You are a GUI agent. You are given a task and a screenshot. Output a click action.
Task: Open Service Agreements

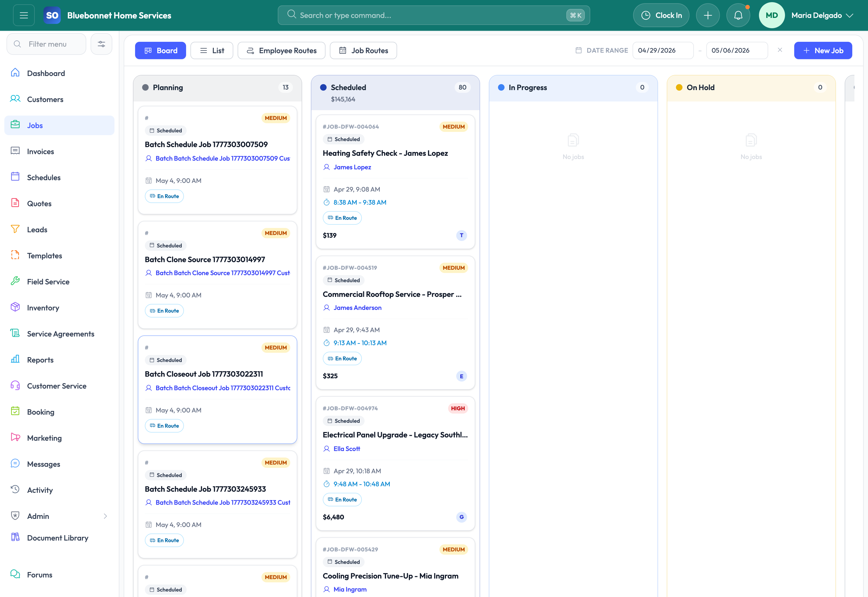tap(59, 334)
